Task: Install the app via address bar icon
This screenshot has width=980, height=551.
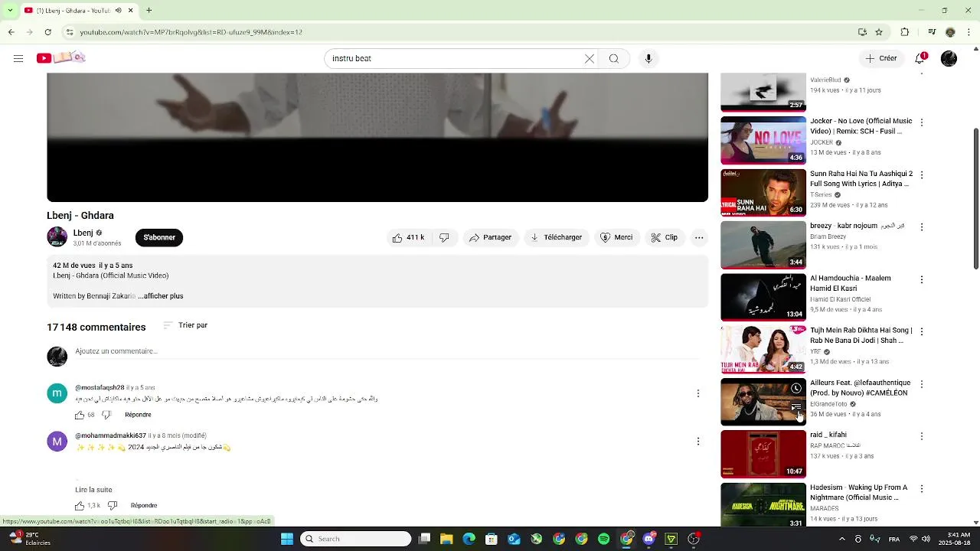Action: 862,32
